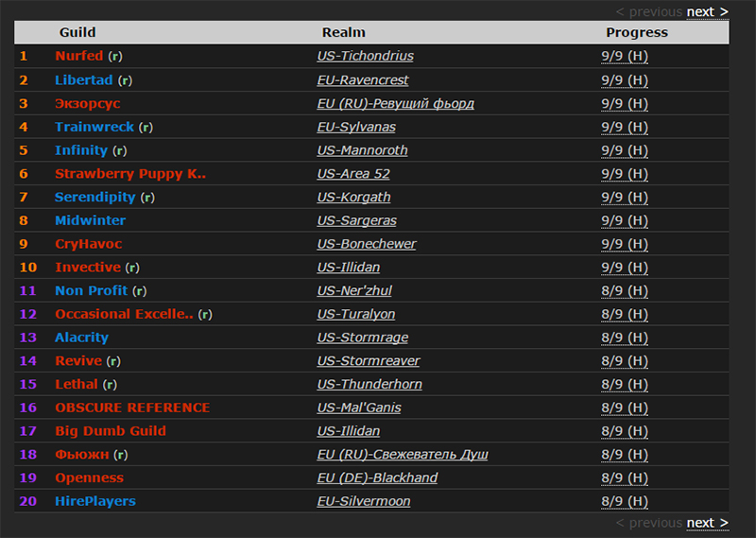Open the Libertad guild link

(83, 80)
